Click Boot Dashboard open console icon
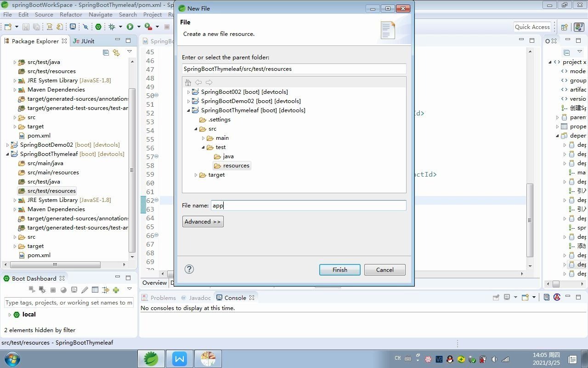The height and width of the screenshot is (368, 588). 74,290
